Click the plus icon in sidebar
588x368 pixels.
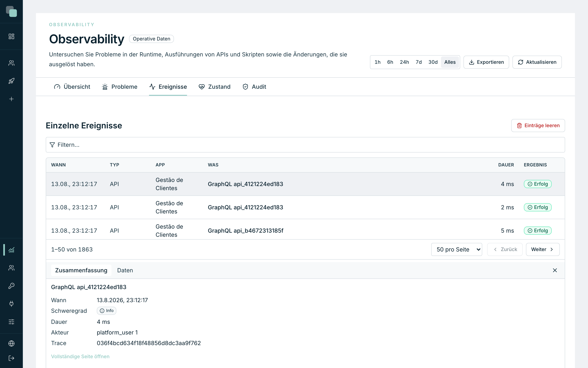(x=11, y=99)
